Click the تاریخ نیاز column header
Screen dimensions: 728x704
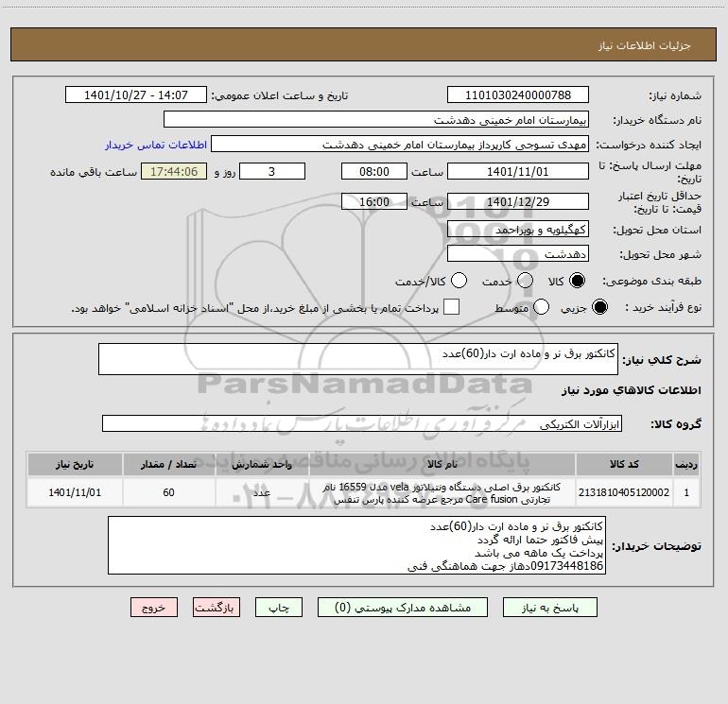click(x=75, y=464)
